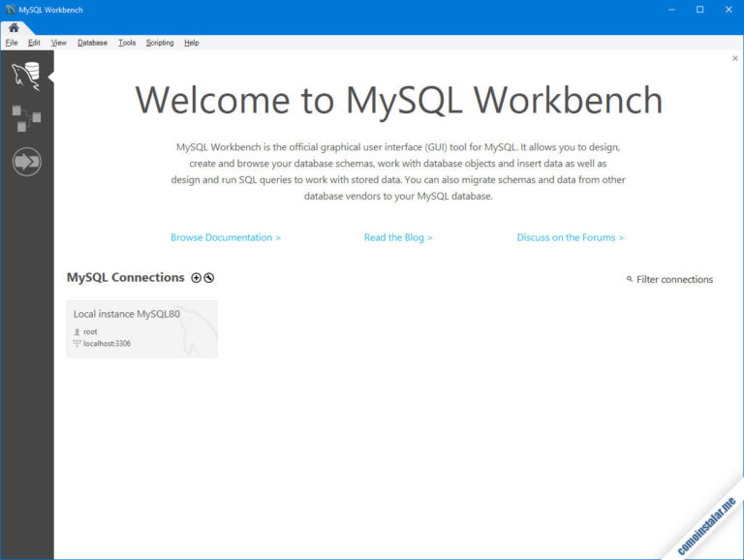Open the Edit menu

34,43
